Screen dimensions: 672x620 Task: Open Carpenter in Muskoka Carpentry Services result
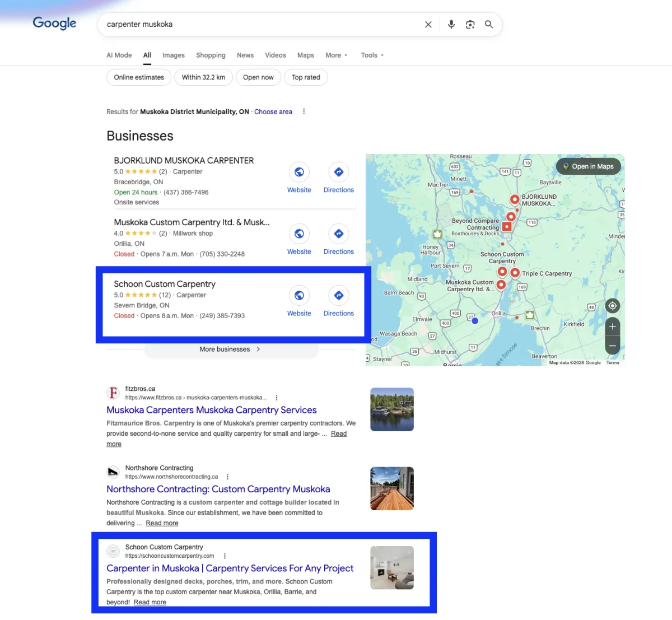[x=230, y=568]
